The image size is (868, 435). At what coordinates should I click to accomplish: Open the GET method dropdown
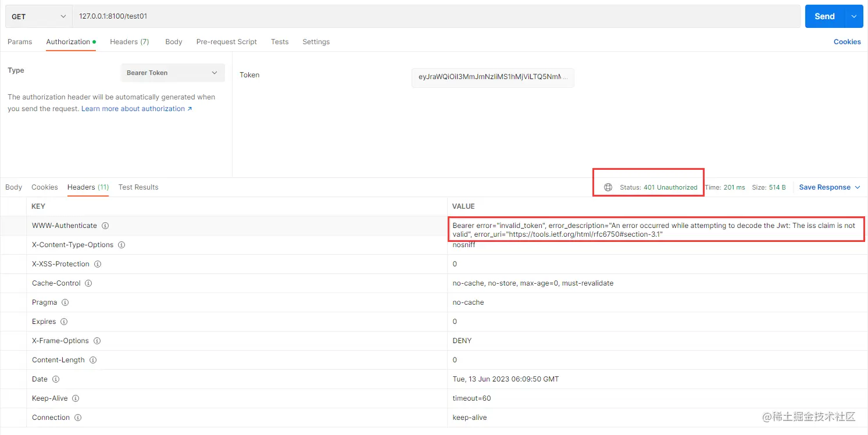click(x=38, y=16)
